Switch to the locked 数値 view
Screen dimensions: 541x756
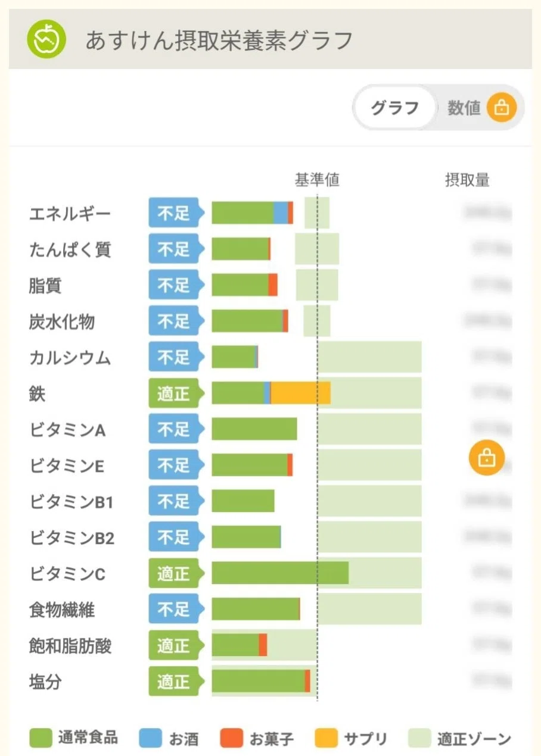[481, 108]
